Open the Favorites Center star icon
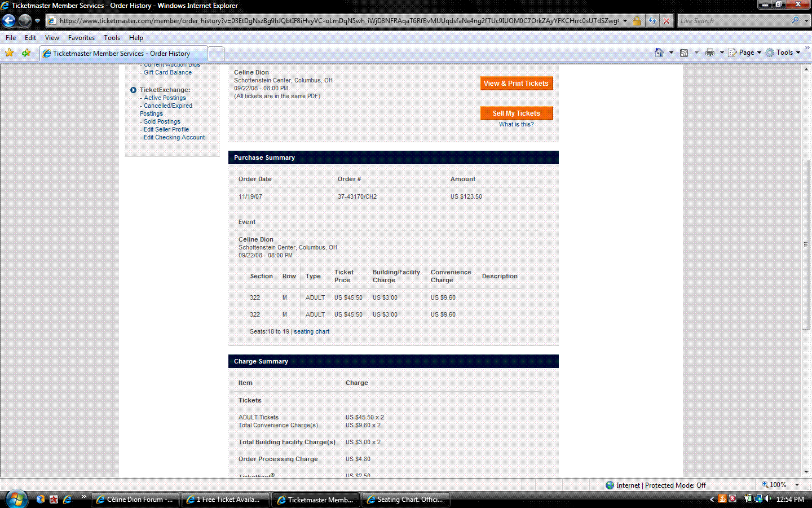 point(10,53)
